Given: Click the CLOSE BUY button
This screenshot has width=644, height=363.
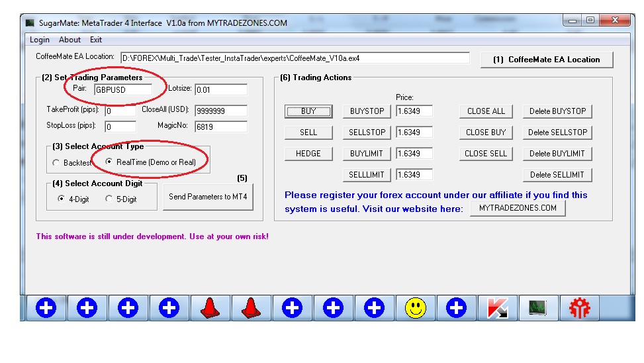Looking at the screenshot, I should click(x=486, y=132).
